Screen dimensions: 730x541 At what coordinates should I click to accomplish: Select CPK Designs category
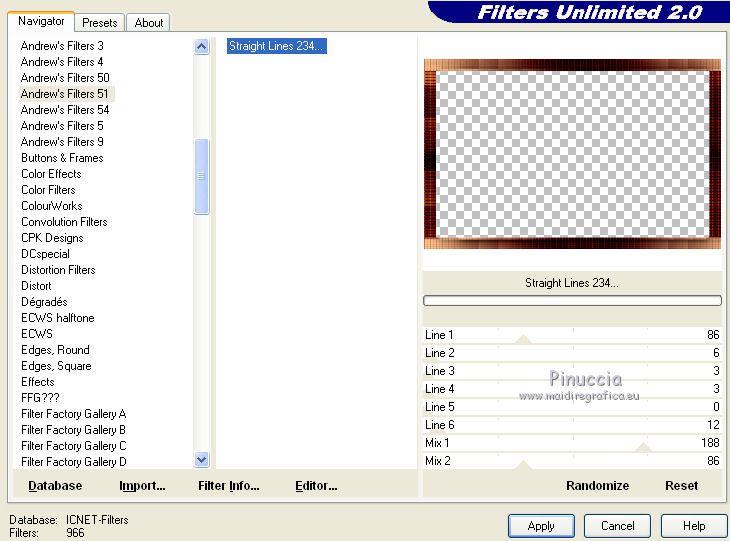pos(52,238)
